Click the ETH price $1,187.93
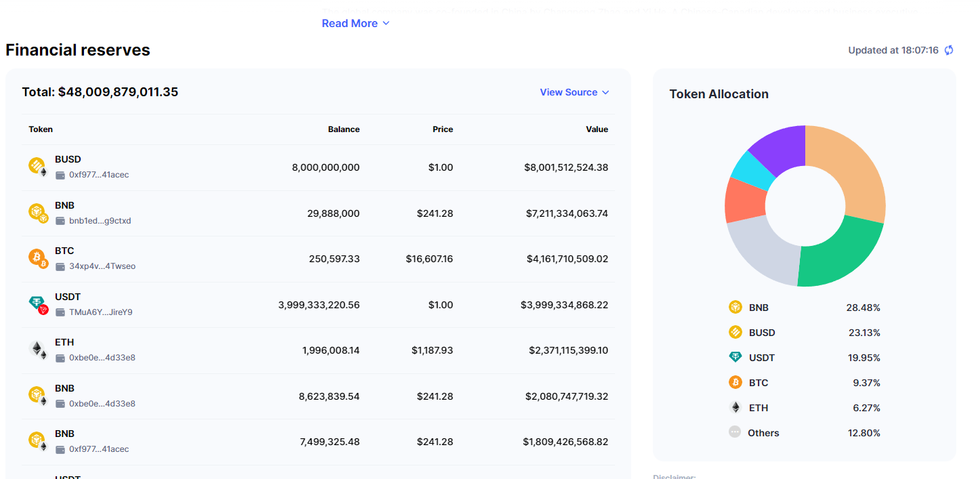 [x=432, y=350]
